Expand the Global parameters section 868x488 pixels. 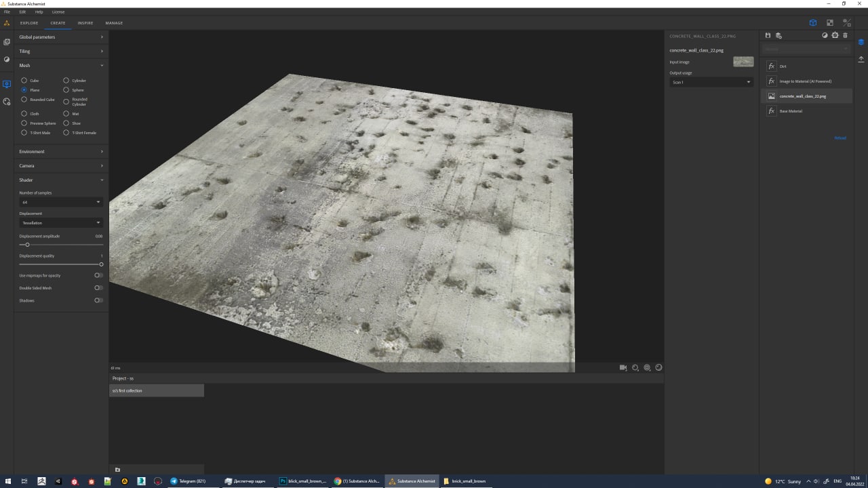[61, 37]
